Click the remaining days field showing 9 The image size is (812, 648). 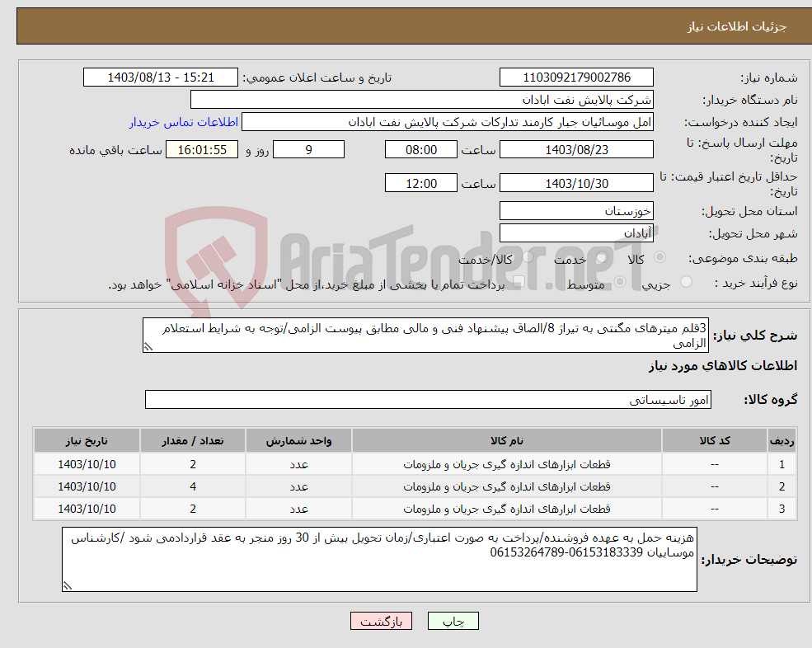pyautogui.click(x=308, y=150)
